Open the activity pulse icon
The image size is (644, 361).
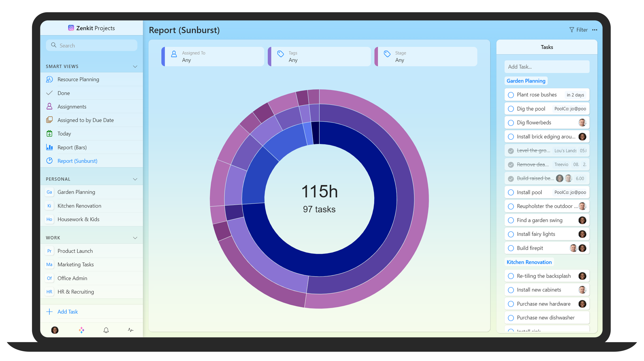[x=131, y=330]
